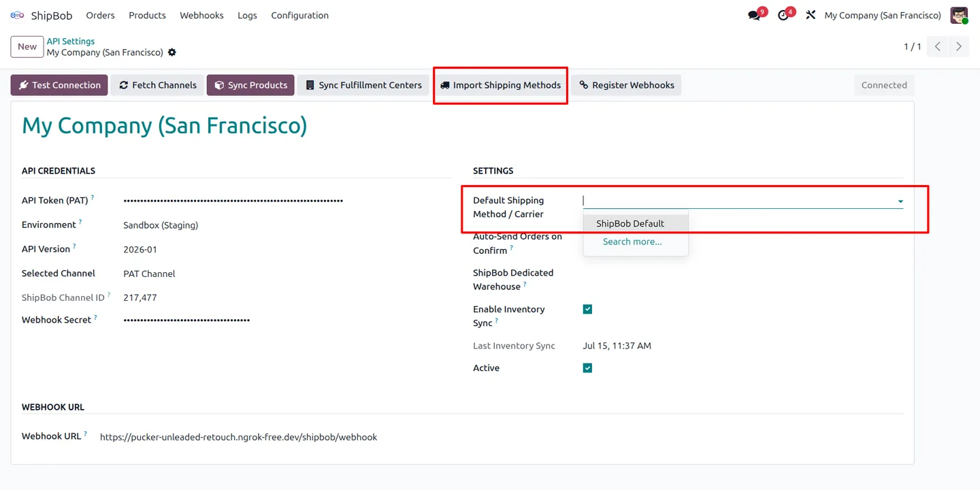Click the API Version value 2026-01
This screenshot has height=490, width=980.
[140, 250]
